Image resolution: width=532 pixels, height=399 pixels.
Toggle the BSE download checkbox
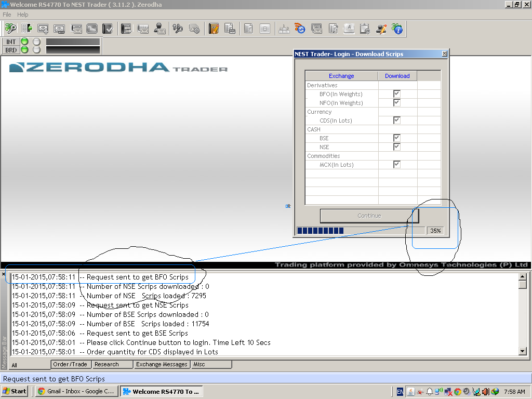coord(396,138)
